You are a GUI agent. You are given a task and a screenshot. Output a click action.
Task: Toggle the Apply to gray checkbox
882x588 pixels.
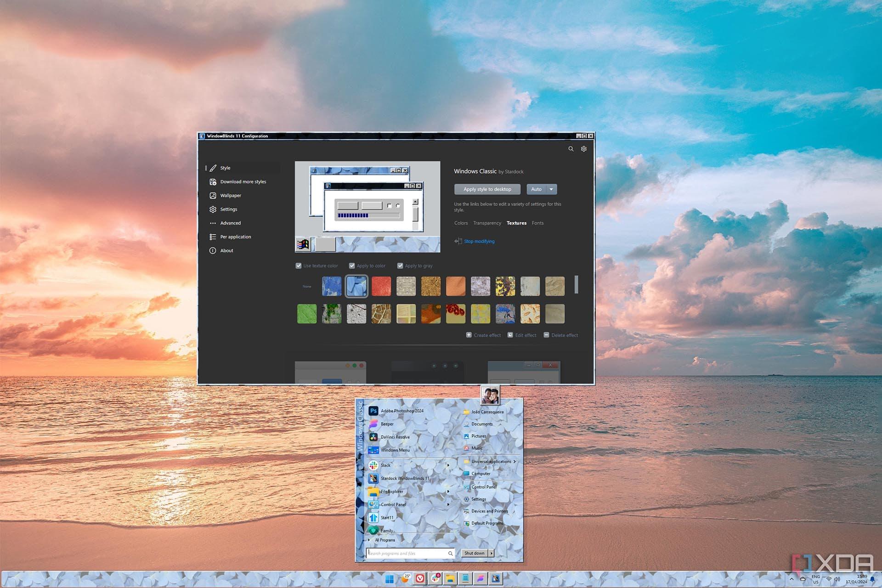400,266
